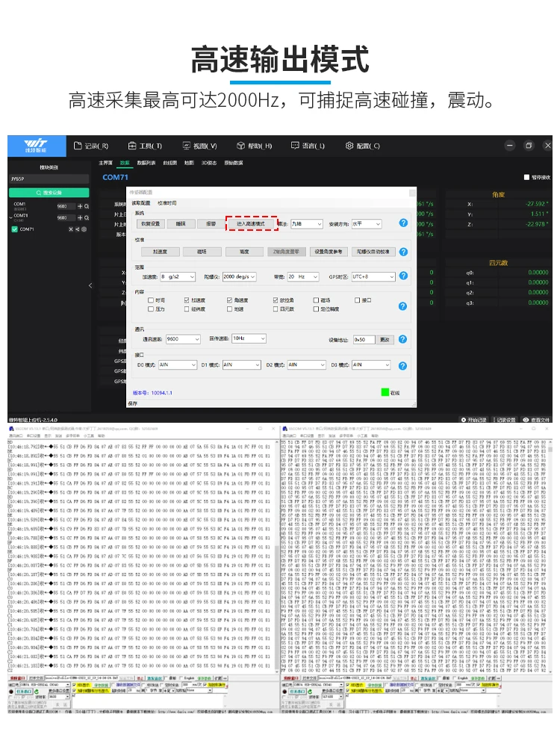Click the plus icon on COM1 row

coord(80,206)
